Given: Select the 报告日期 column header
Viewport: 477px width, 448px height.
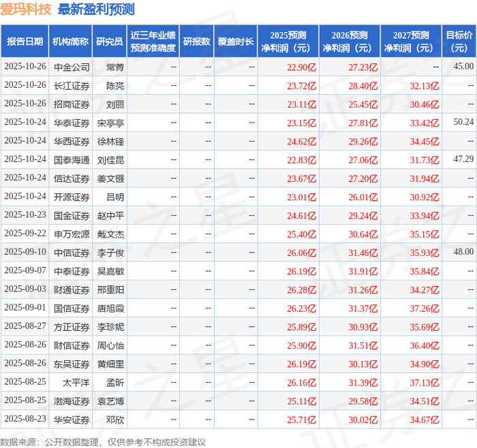Looking at the screenshot, I should coord(25,42).
